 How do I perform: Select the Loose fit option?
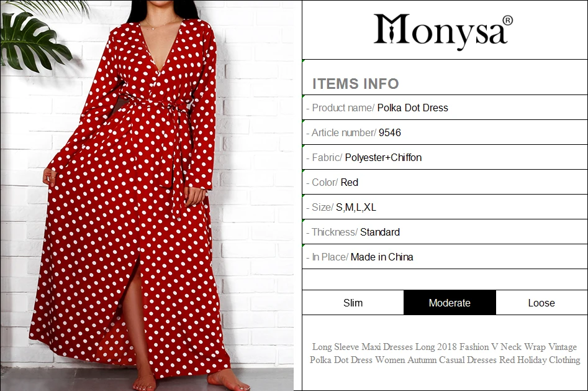541,303
